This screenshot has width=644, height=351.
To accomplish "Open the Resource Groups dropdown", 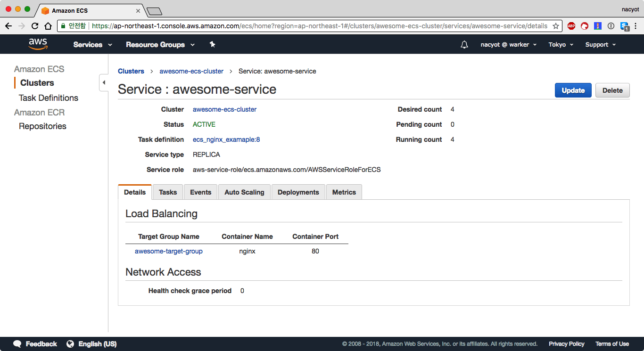I will point(160,45).
